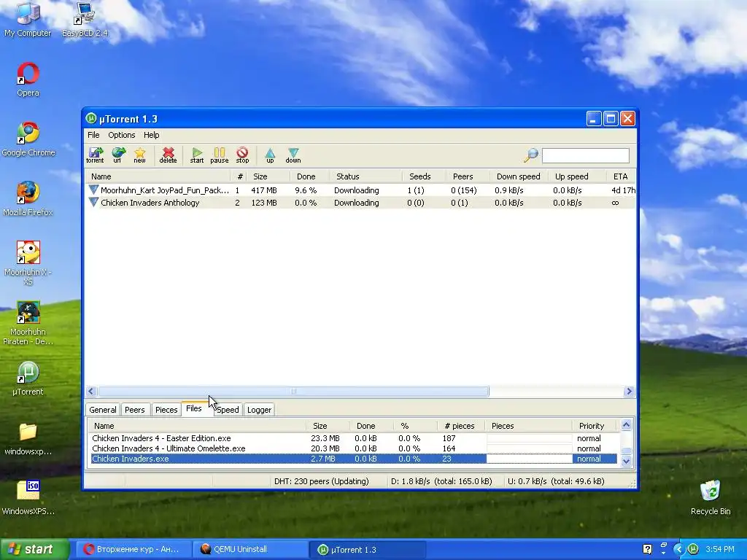This screenshot has width=747, height=560.
Task: Select the Chicken Invaders Anthology torrent row
Action: click(x=360, y=203)
